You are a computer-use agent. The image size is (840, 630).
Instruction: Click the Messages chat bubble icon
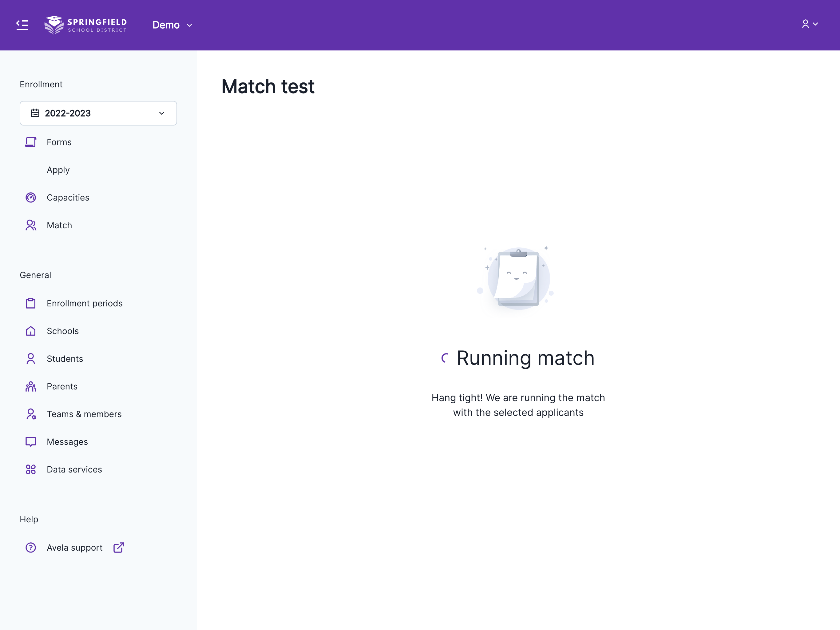(31, 441)
